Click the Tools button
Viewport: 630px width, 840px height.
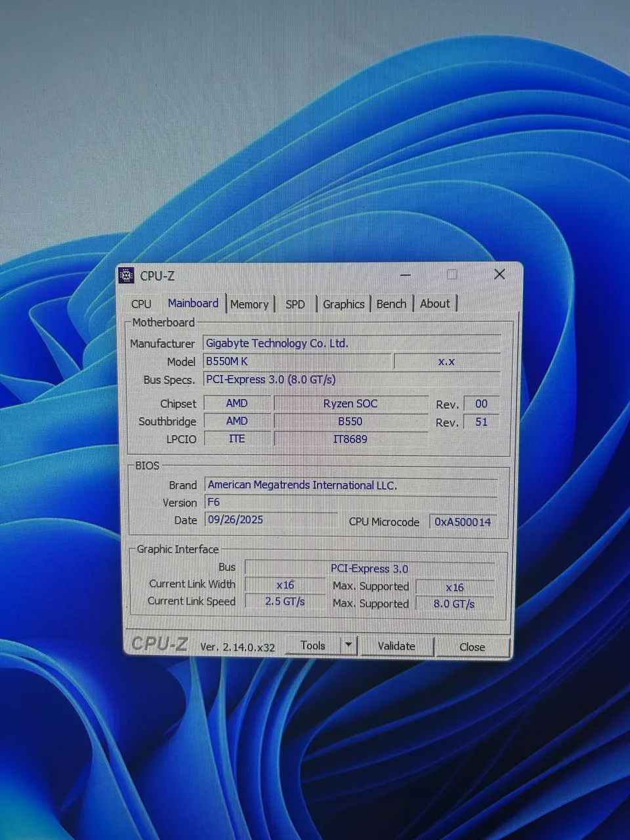tap(312, 645)
